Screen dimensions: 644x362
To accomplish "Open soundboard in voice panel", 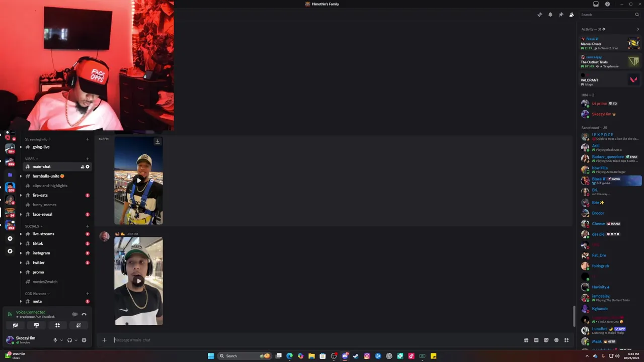I will tap(78, 325).
